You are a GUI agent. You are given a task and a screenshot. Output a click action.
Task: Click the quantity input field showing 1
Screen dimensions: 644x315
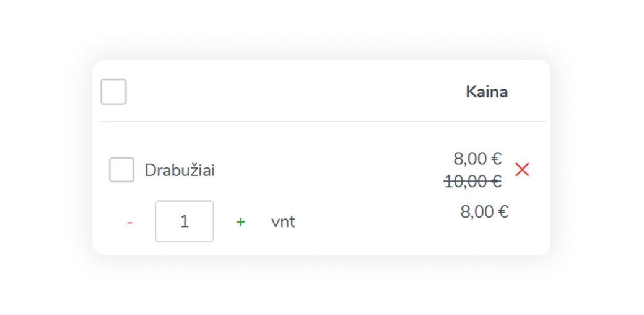coord(184,221)
